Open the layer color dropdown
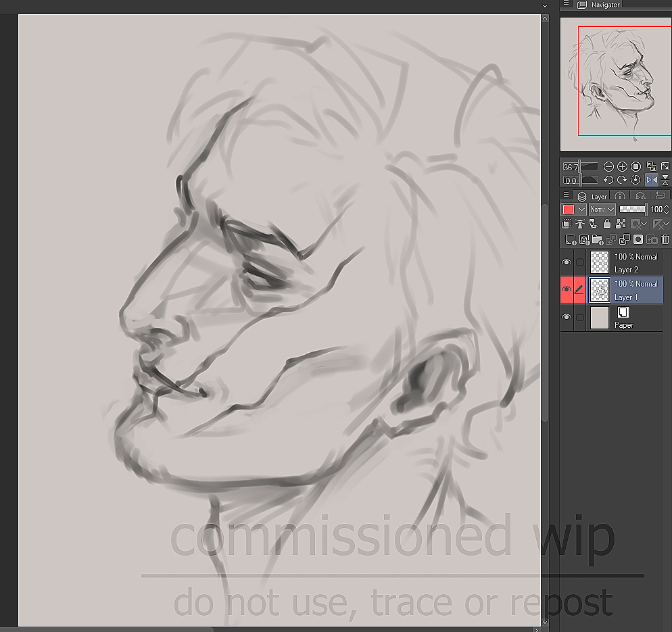Image resolution: width=672 pixels, height=632 pixels. [x=581, y=210]
